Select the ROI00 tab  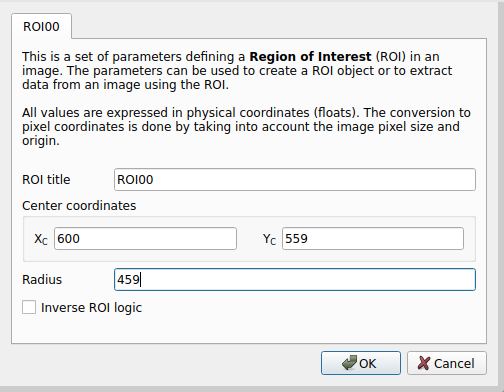pos(41,26)
